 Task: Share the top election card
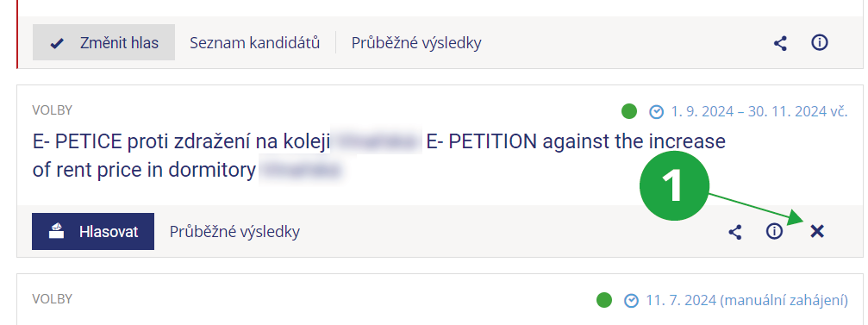click(780, 43)
